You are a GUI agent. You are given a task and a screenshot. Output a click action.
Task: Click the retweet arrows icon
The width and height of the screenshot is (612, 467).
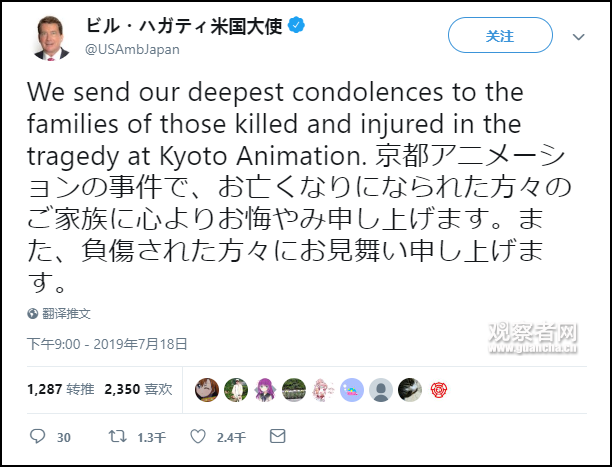click(x=117, y=437)
